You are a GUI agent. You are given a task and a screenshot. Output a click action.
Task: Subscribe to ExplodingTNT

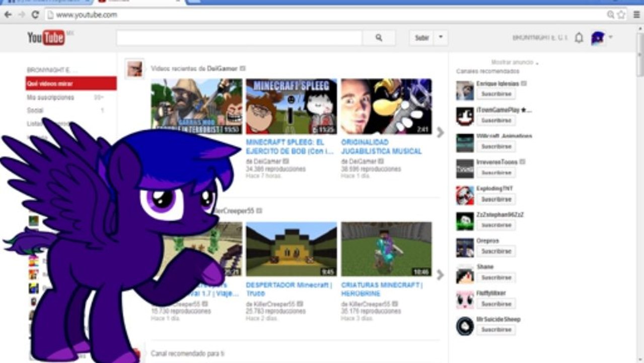pyautogui.click(x=496, y=199)
